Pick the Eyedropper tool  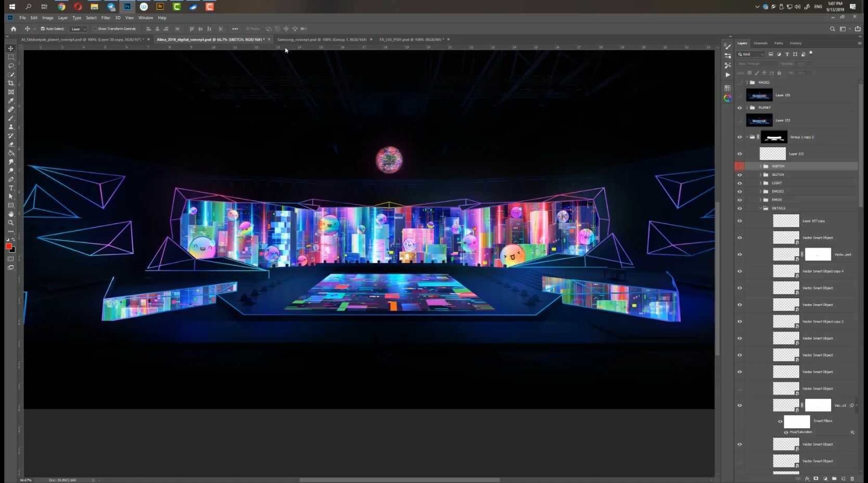(11, 101)
